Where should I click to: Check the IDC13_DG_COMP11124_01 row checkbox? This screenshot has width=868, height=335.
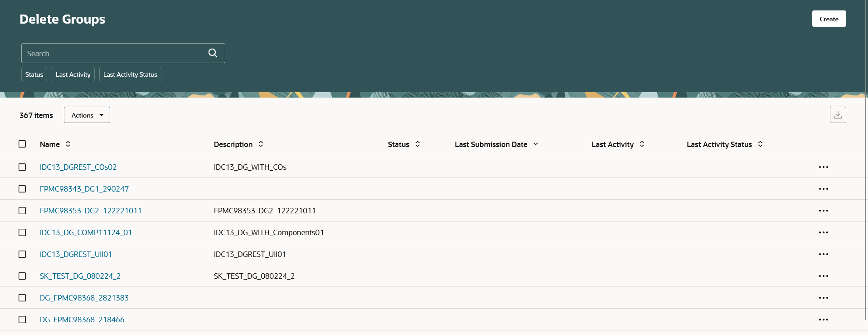pyautogui.click(x=22, y=232)
